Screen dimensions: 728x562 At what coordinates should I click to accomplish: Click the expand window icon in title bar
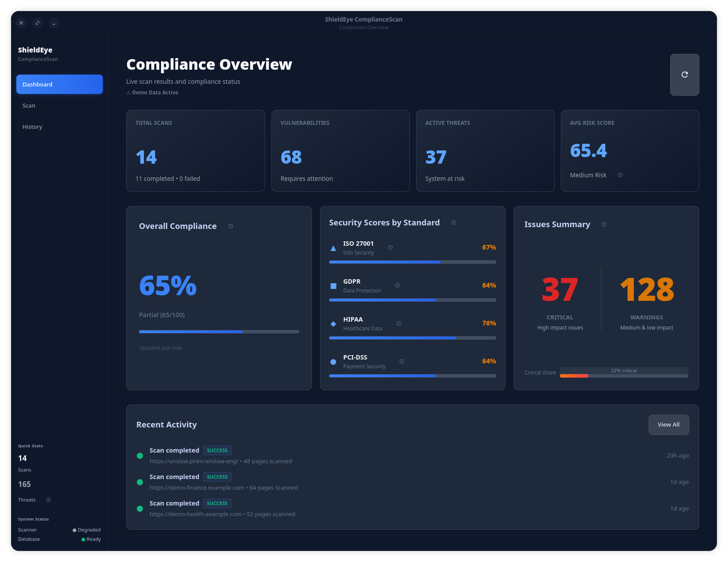coord(38,23)
